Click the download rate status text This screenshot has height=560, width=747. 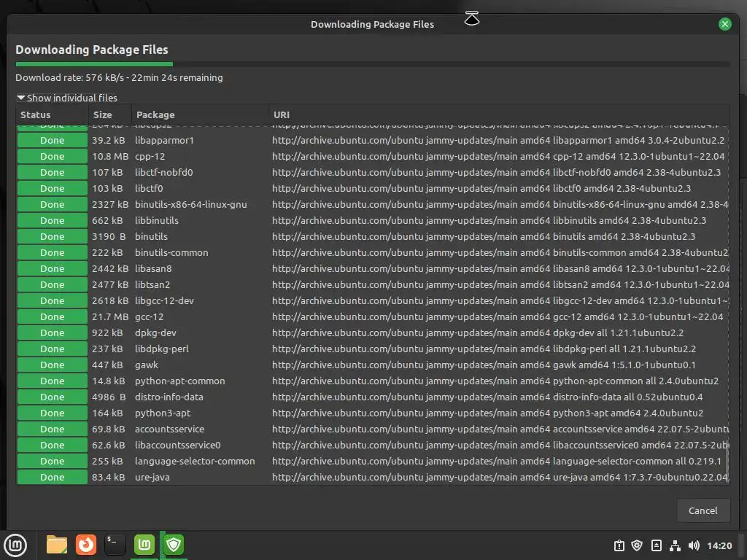click(119, 77)
